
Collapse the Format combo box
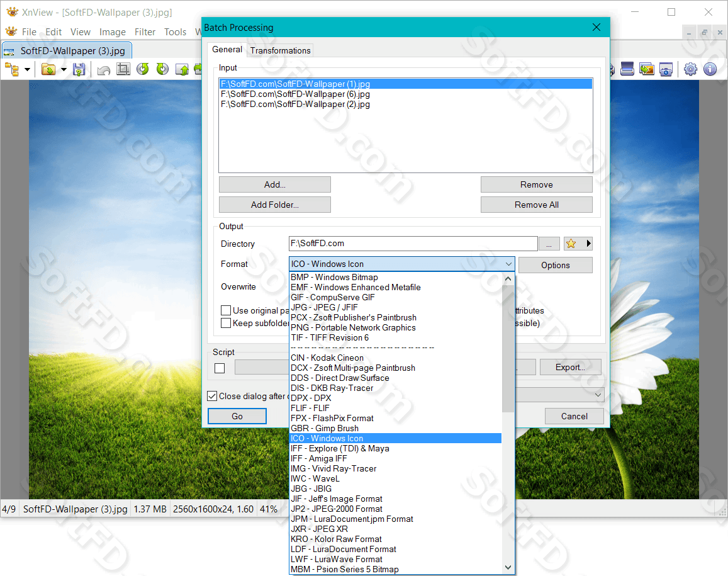(508, 264)
